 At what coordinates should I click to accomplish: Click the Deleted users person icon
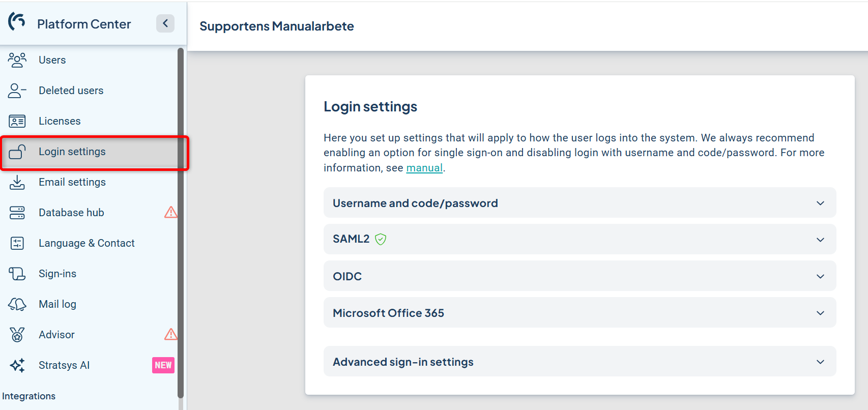pyautogui.click(x=17, y=91)
